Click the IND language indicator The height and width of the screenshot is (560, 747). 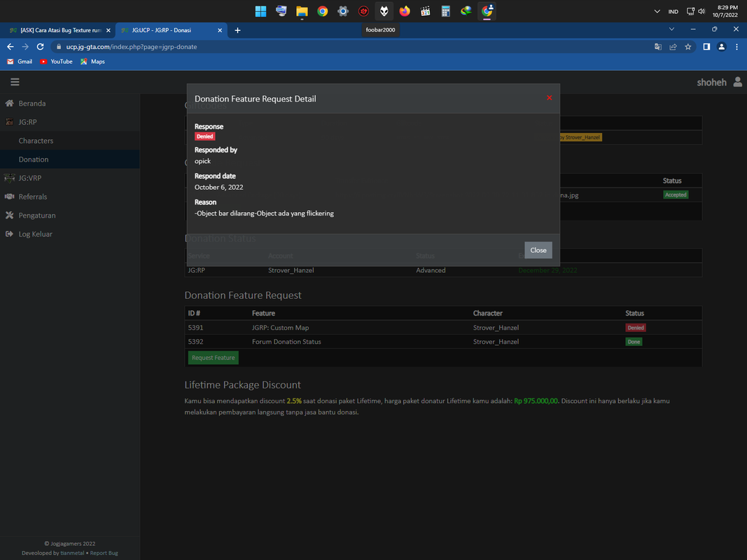[x=673, y=11]
